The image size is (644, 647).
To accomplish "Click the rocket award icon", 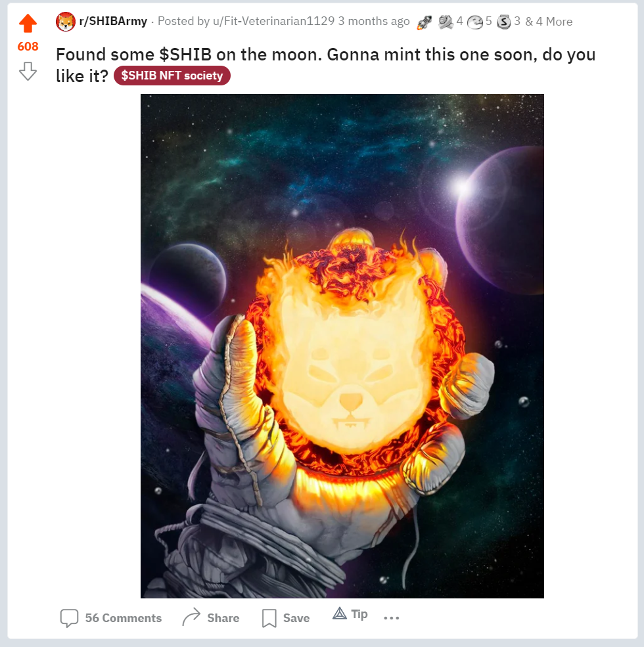I will pos(424,22).
